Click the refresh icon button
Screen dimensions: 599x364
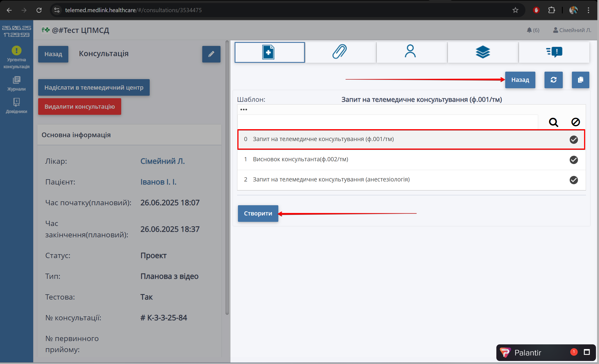pyautogui.click(x=553, y=80)
